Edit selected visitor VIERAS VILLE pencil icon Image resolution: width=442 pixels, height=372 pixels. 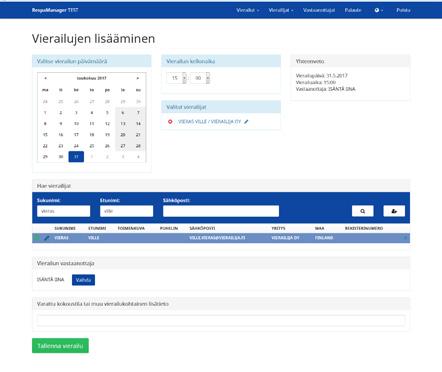point(246,122)
